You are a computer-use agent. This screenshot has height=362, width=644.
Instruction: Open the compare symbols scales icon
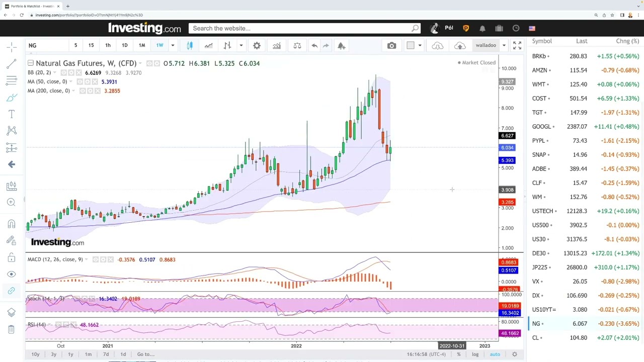[x=297, y=46]
